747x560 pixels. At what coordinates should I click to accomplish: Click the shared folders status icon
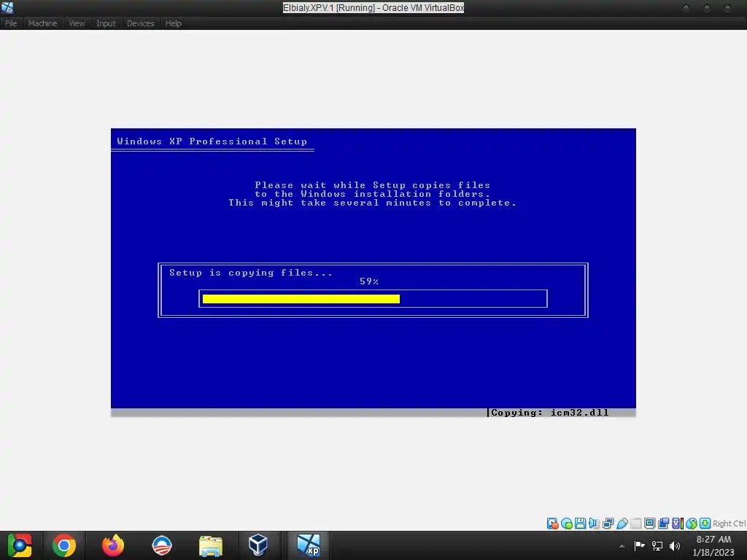coord(636,524)
